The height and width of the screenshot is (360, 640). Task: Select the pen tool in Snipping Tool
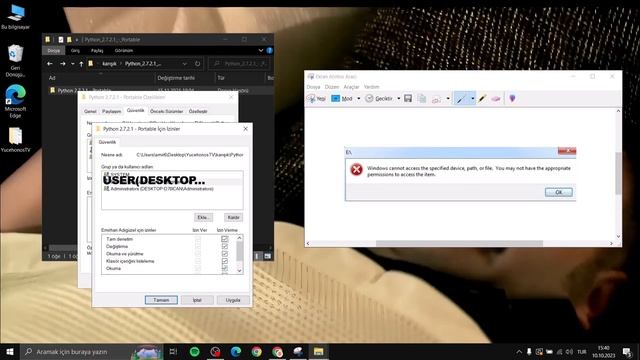tap(461, 98)
